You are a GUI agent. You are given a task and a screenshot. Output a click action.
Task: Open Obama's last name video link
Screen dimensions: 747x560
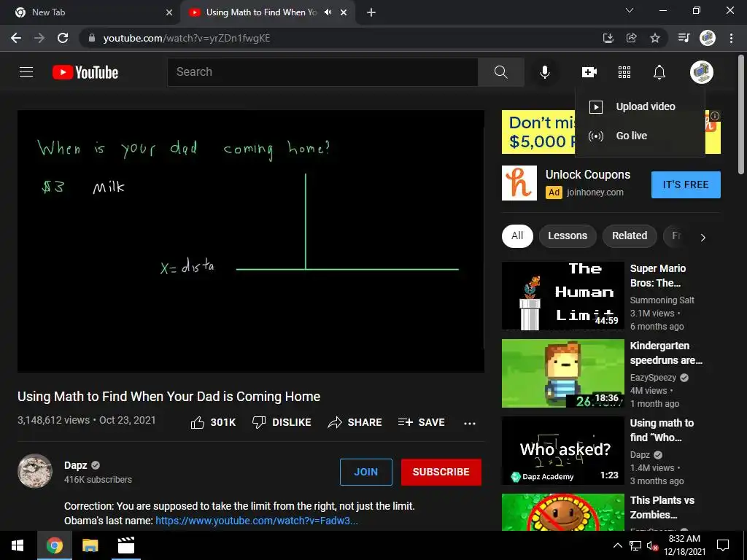coord(256,521)
